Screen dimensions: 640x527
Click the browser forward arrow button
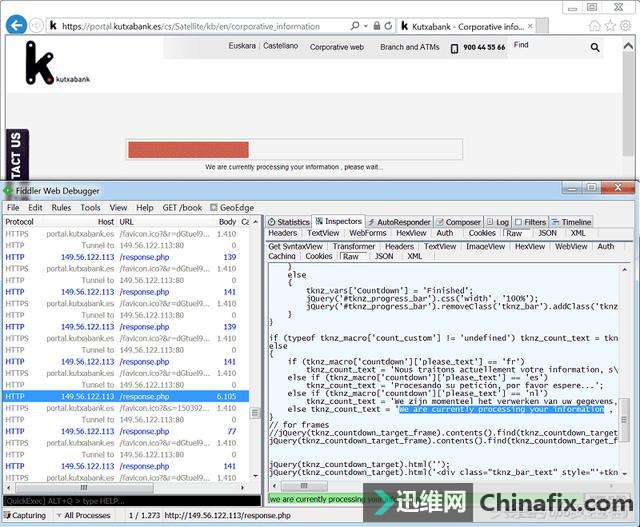pos(36,26)
